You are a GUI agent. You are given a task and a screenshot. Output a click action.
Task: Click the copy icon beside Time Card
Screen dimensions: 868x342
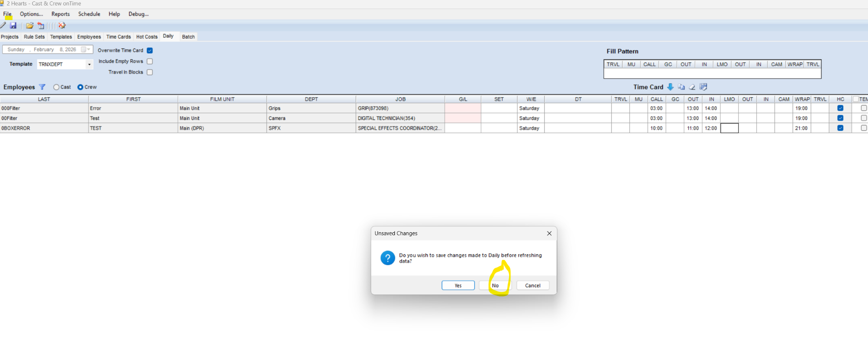tap(681, 87)
